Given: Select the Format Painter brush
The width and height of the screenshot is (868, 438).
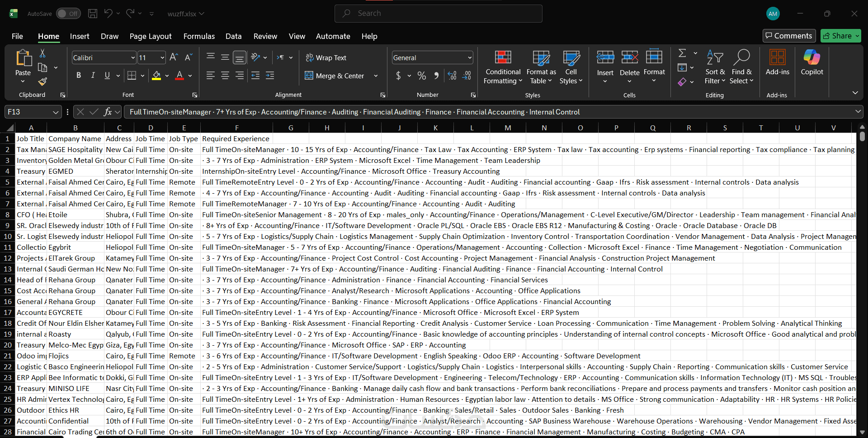Looking at the screenshot, I should pos(42,81).
